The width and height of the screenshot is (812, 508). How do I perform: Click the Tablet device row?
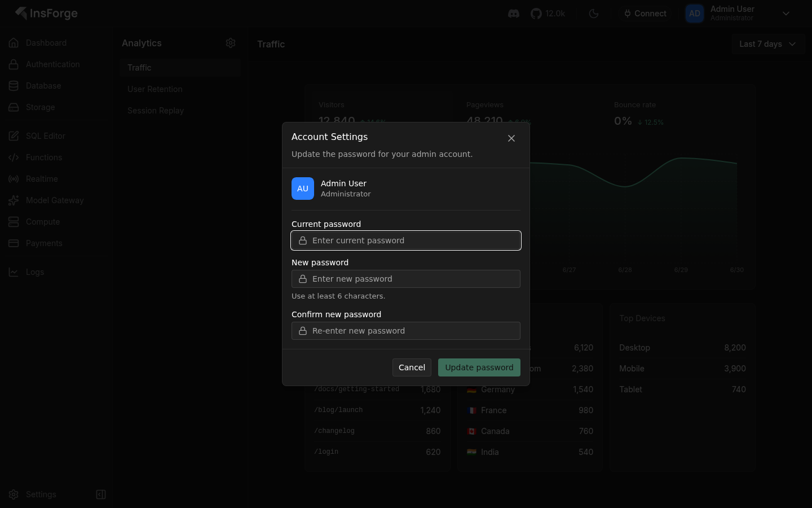[682, 389]
